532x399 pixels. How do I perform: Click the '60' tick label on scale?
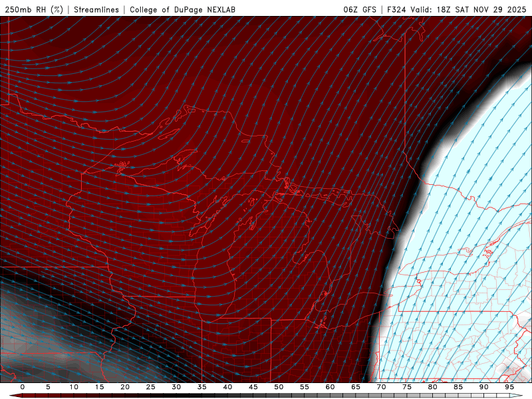330,387
